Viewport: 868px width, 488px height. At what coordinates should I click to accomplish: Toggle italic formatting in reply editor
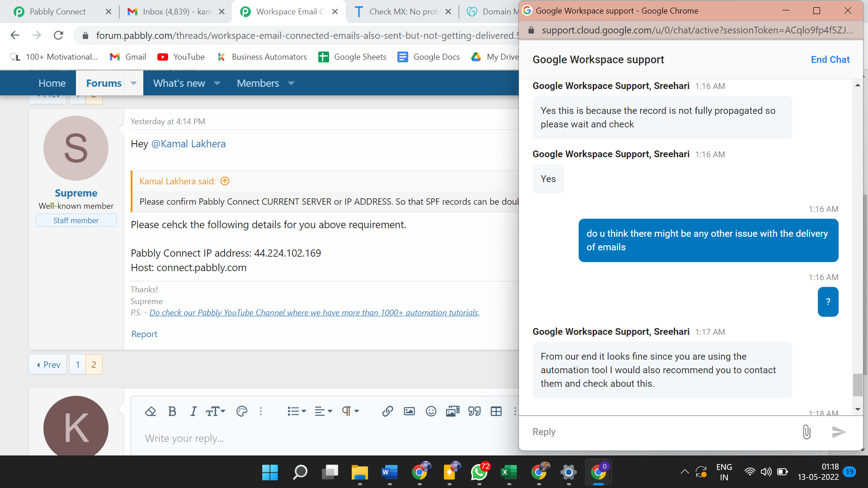pos(193,411)
